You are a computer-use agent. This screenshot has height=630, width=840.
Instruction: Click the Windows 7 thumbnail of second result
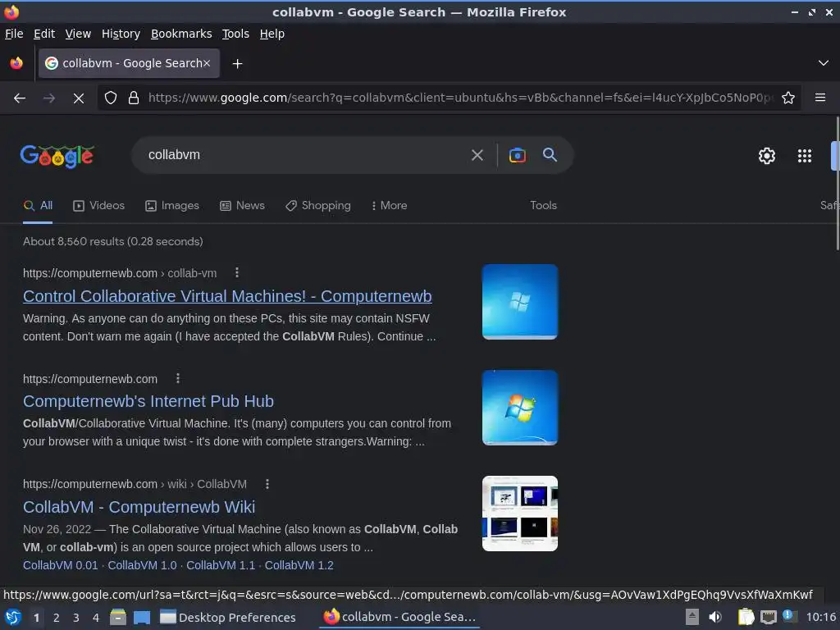coord(519,408)
